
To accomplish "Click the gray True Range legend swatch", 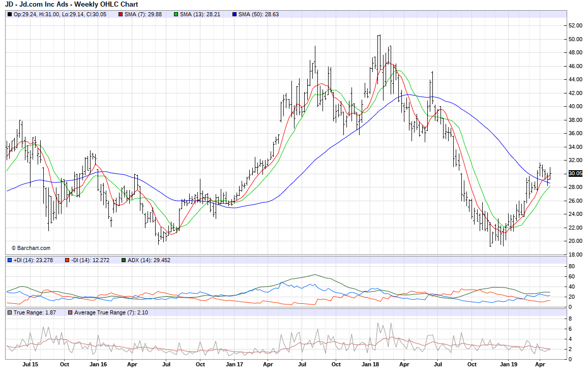I will point(10,312).
